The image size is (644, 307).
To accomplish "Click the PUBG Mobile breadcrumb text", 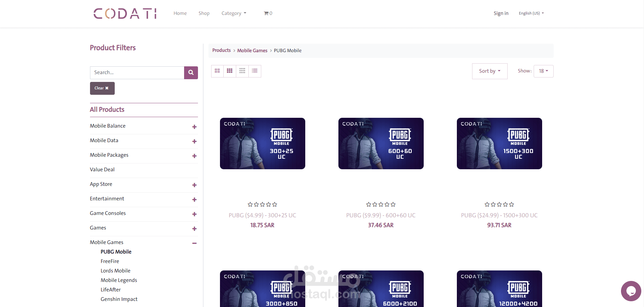I will point(288,50).
